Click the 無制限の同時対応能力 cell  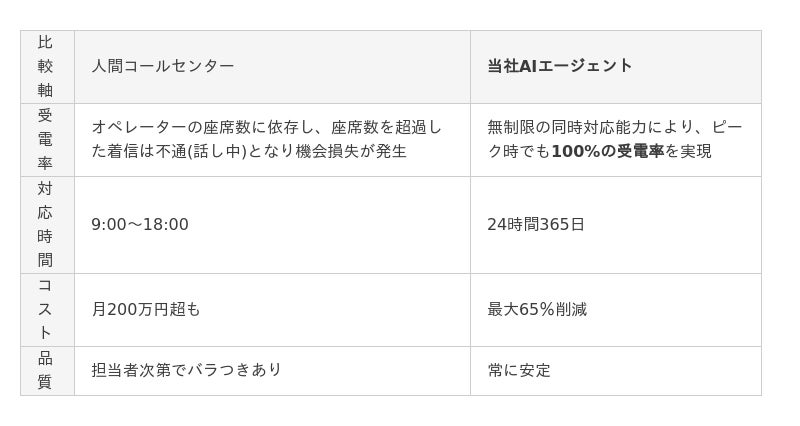click(616, 140)
